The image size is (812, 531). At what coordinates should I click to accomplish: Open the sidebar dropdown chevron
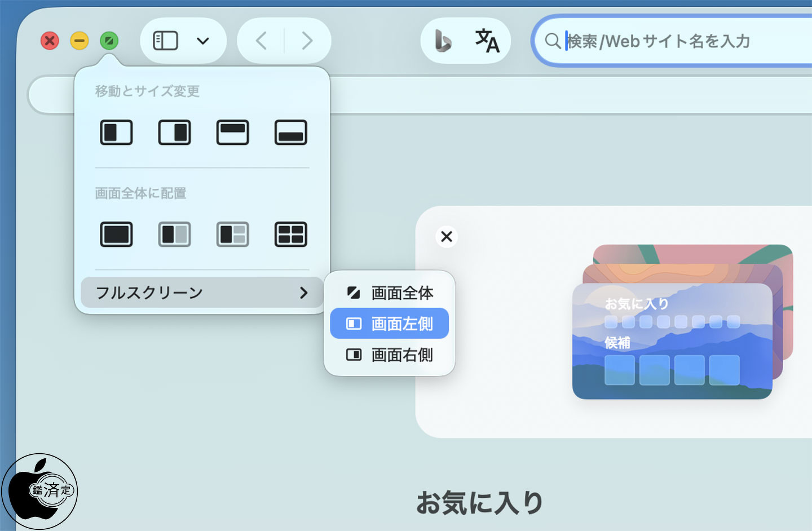point(203,41)
